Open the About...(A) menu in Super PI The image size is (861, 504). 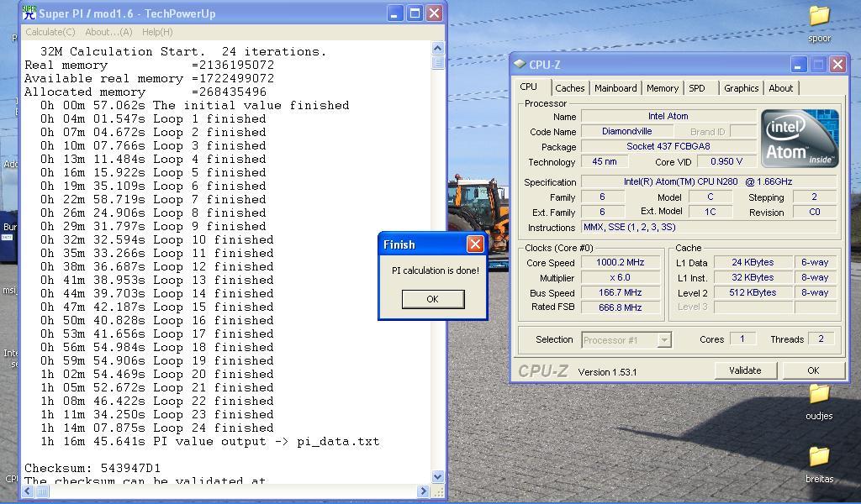coord(108,32)
